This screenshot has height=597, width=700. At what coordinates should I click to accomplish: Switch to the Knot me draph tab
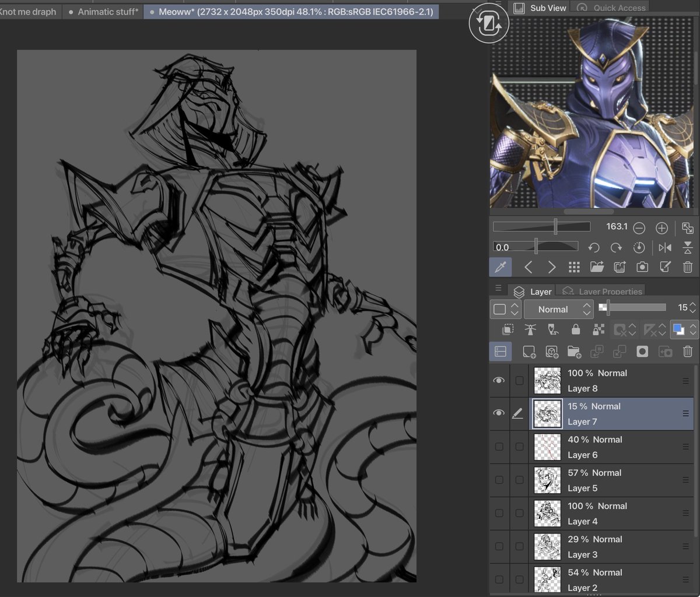tap(30, 11)
